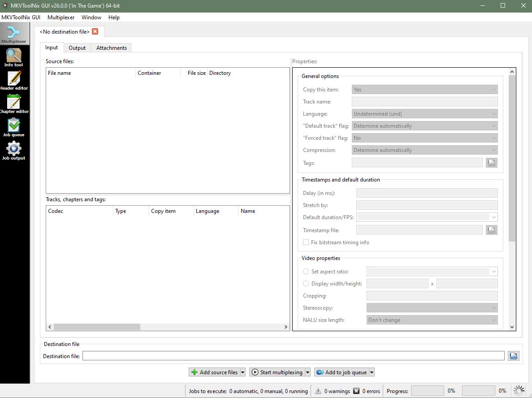Click Add to job queue button
This screenshot has width=532, height=398.
(342, 372)
